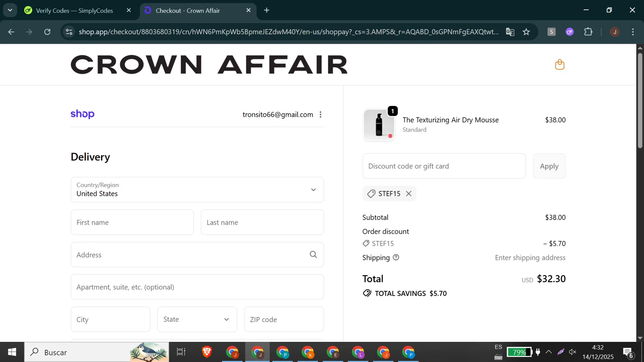
Task: Open the Extensions puzzle icon
Action: [x=588, y=32]
